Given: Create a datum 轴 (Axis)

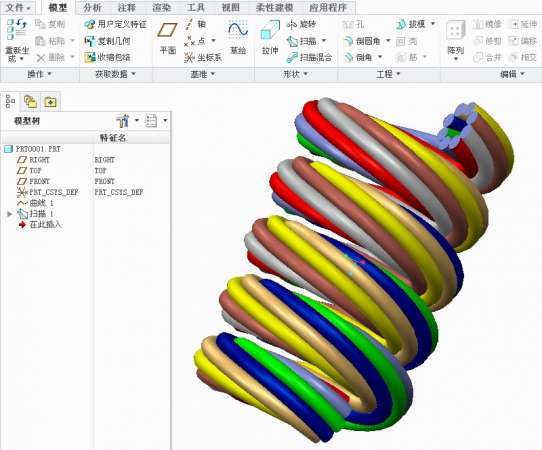Looking at the screenshot, I should click(196, 24).
